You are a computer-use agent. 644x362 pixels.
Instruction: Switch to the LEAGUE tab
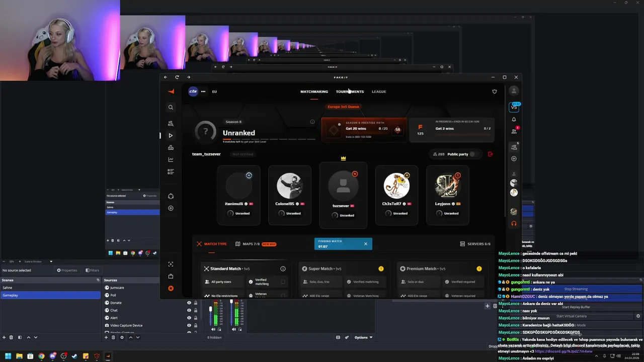coord(379,92)
